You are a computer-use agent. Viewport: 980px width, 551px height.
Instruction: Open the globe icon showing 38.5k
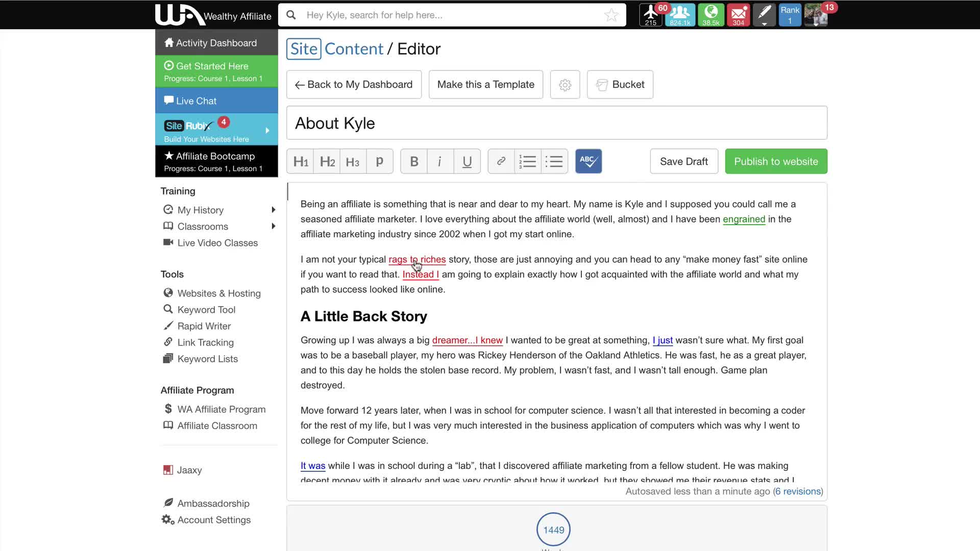click(x=711, y=15)
